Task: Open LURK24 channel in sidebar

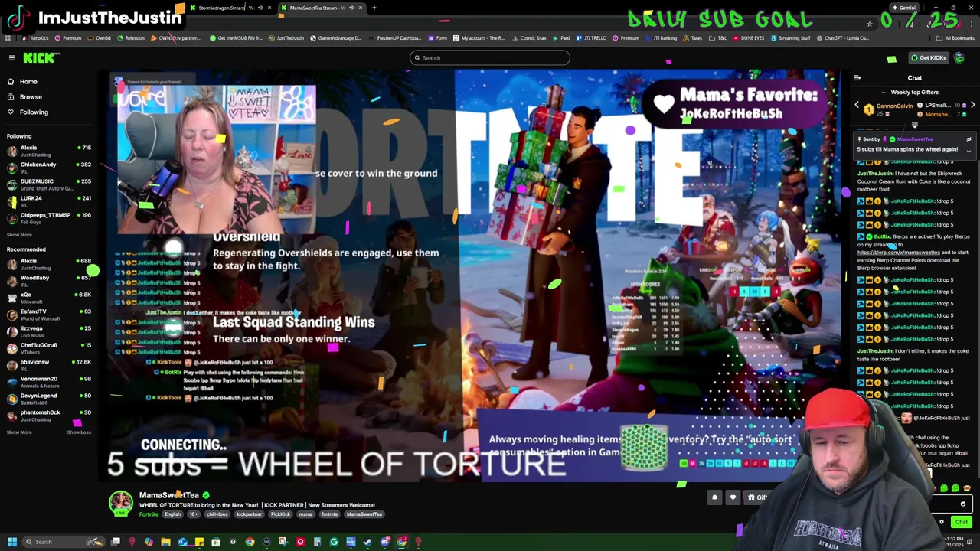Action: click(47, 201)
